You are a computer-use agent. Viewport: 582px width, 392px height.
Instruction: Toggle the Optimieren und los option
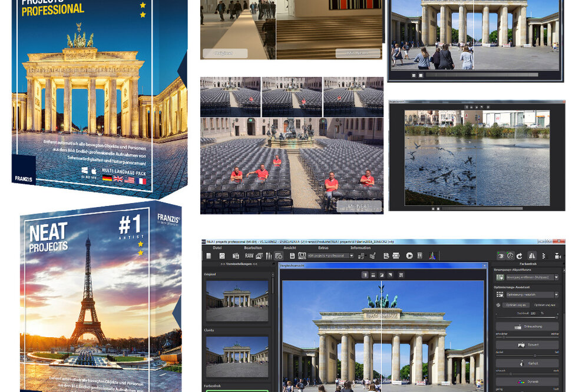(515, 305)
